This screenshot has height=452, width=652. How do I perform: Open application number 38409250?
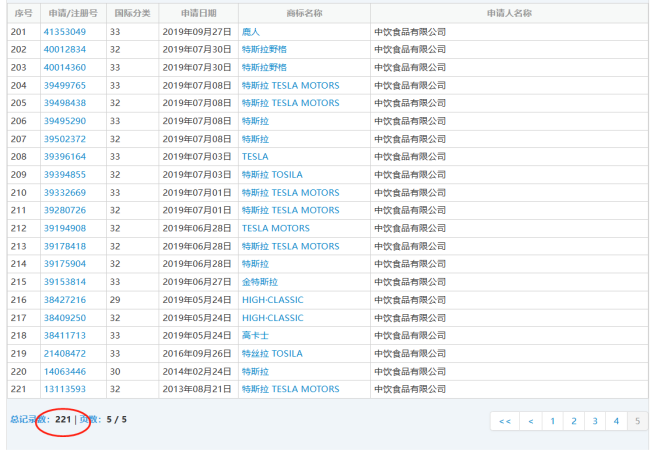tap(65, 318)
